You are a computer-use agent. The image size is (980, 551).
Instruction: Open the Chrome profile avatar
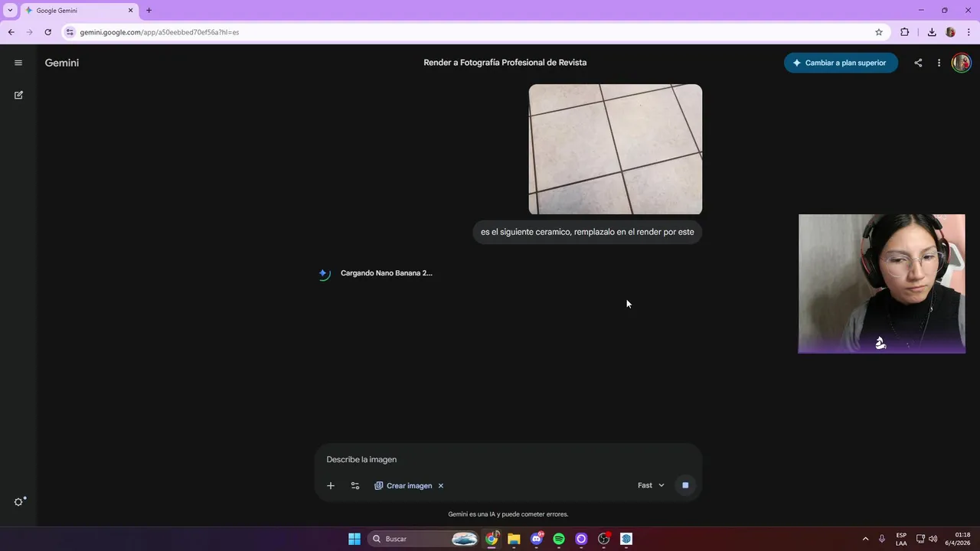coord(951,32)
